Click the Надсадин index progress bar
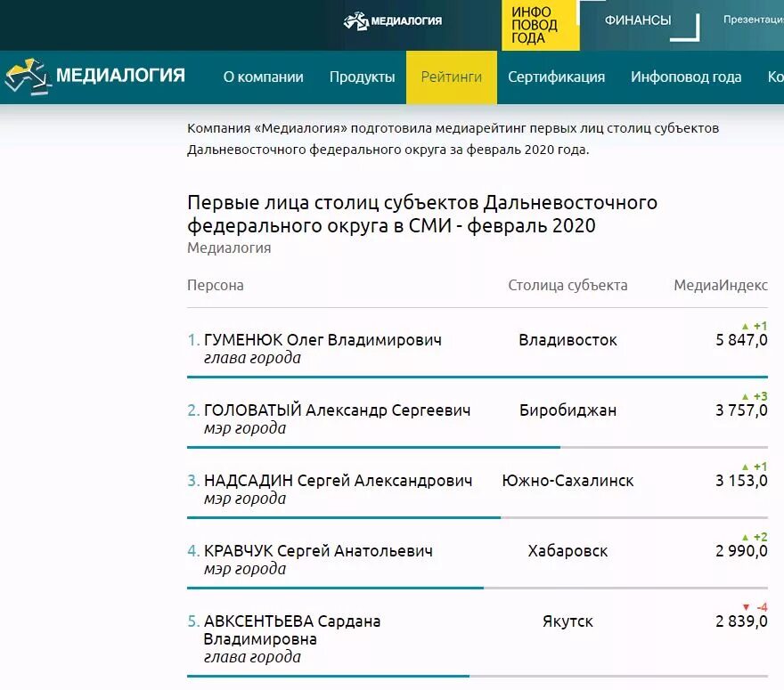784x690 pixels. [x=478, y=517]
